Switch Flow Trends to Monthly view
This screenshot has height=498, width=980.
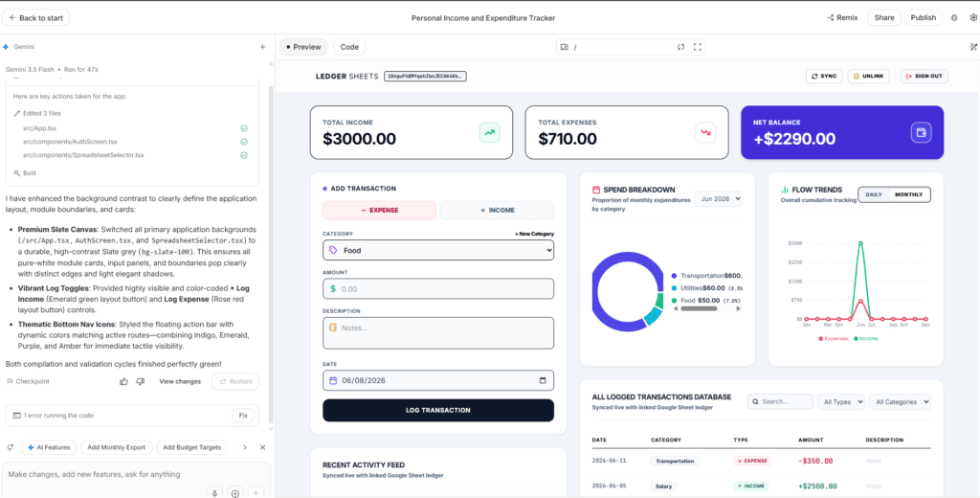point(909,194)
